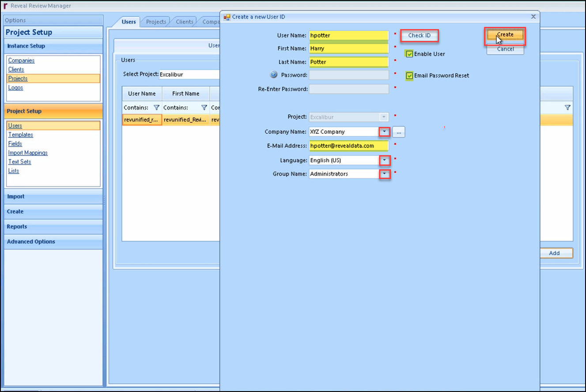Viewport: 586px width, 392px height.
Task: Open the Clients link in Instance Setup
Action: point(16,69)
